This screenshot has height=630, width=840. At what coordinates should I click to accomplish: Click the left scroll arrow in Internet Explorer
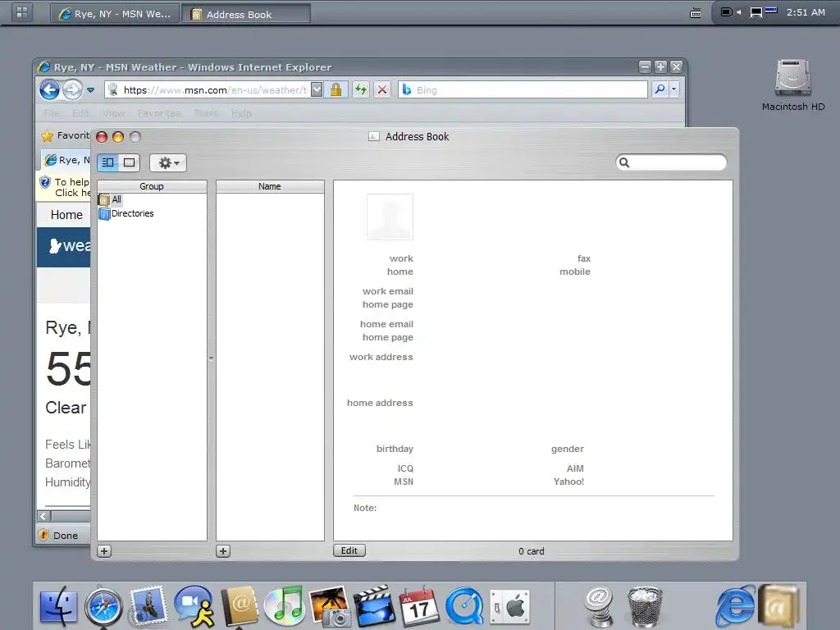[43, 517]
